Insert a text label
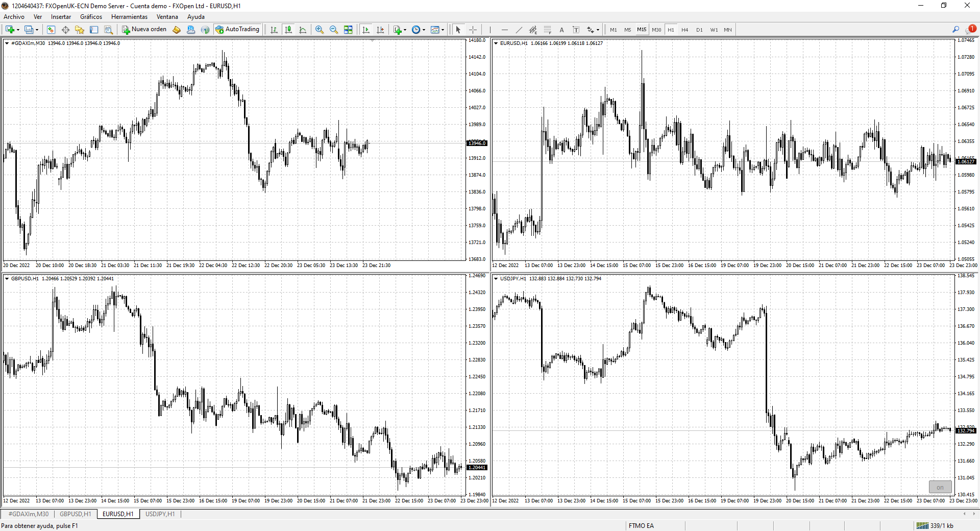Image resolution: width=980 pixels, height=531 pixels. 576,30
